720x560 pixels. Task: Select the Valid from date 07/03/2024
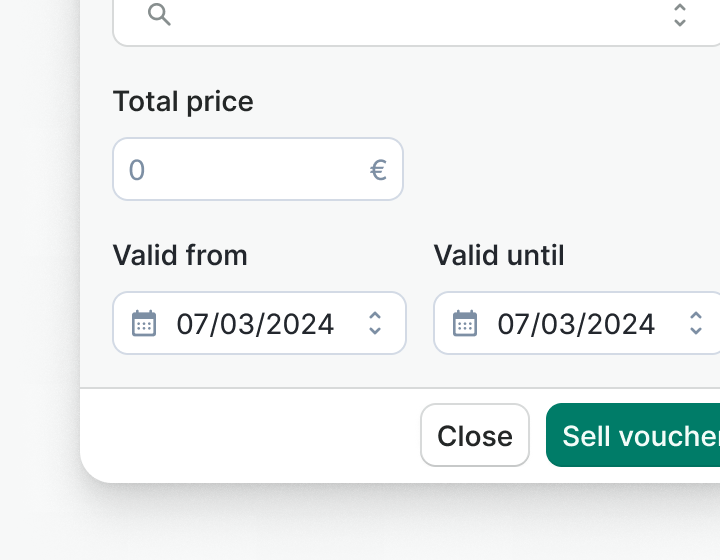click(255, 324)
